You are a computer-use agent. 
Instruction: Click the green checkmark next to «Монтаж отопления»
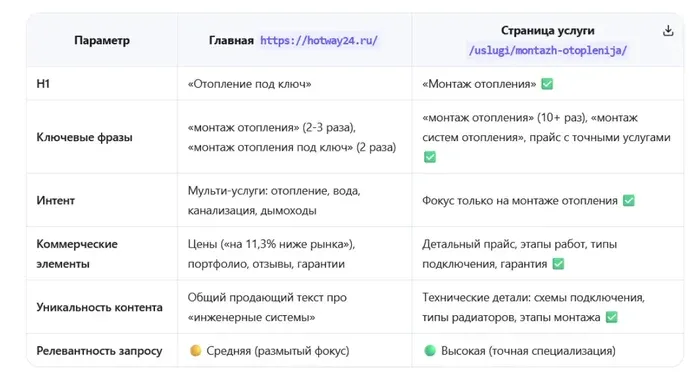click(x=547, y=84)
